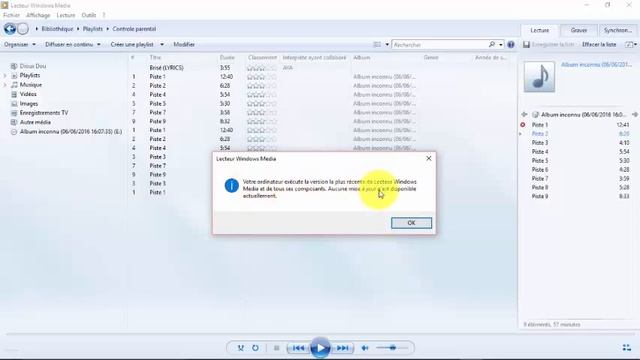Switch to the Synchroniser tab

click(x=618, y=30)
